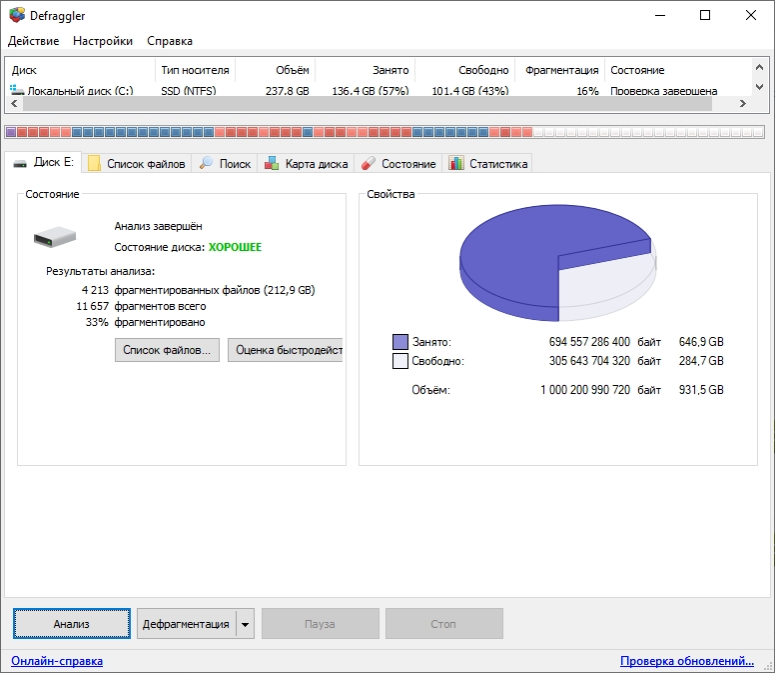Click the drive icon on Диск E: tab
Screen dimensions: 775x673
[20, 164]
